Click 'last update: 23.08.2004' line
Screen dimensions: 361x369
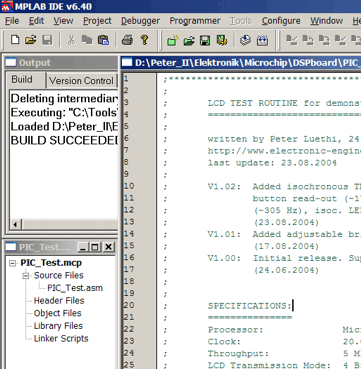[272, 163]
